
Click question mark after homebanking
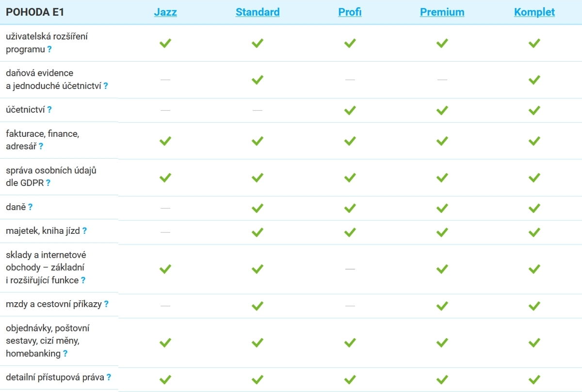pos(65,354)
